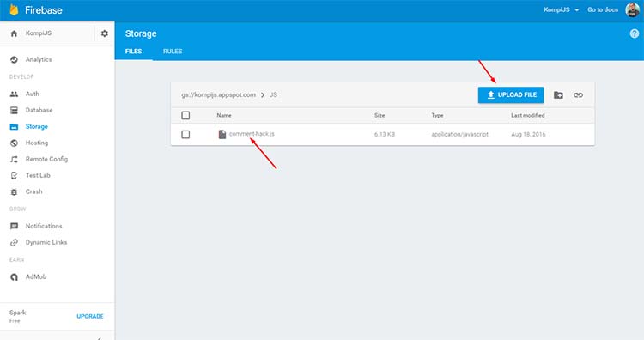The width and height of the screenshot is (644, 340).
Task: Sort by the Name column header
Action: 224,115
